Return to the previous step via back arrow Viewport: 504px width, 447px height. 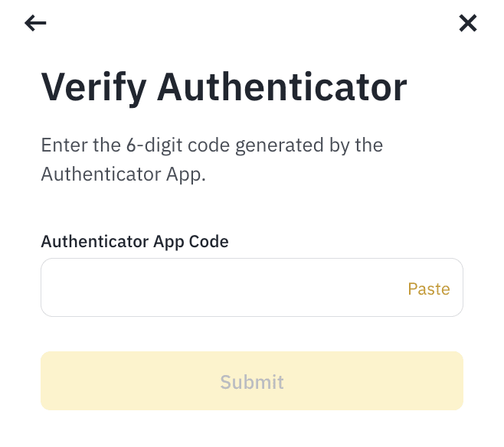click(x=35, y=23)
